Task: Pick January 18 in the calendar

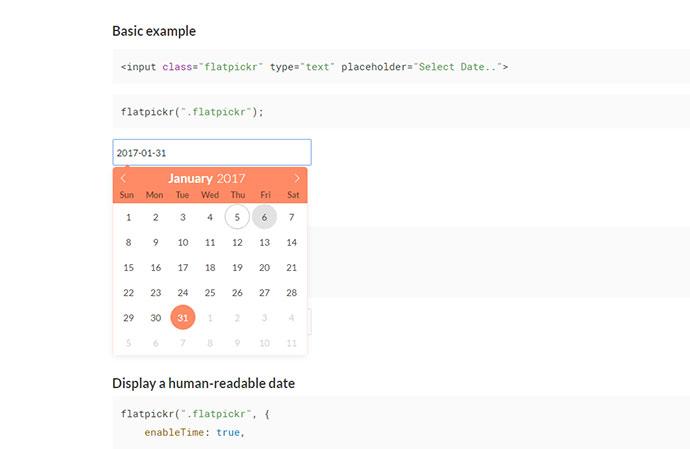Action: pyautogui.click(x=210, y=268)
